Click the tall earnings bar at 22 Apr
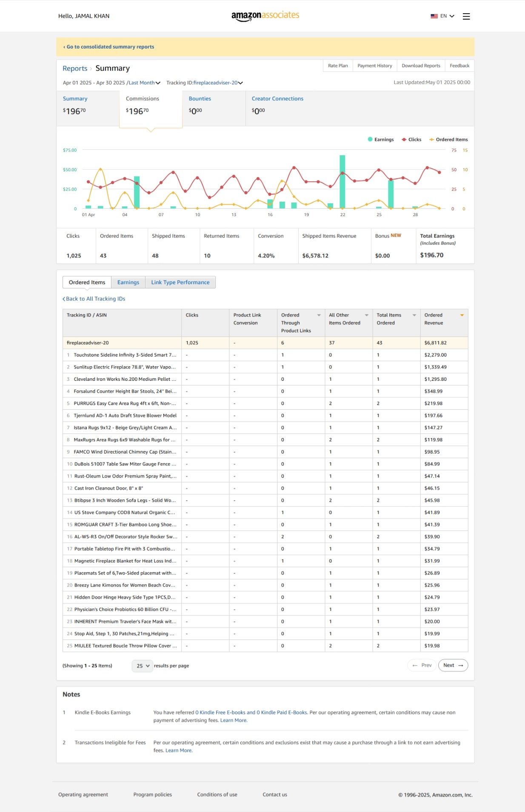 tap(342, 182)
